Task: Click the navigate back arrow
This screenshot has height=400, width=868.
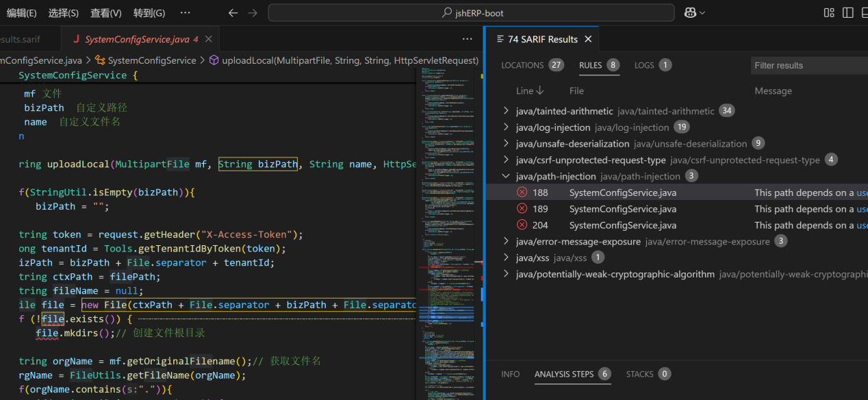Action: pyautogui.click(x=233, y=13)
